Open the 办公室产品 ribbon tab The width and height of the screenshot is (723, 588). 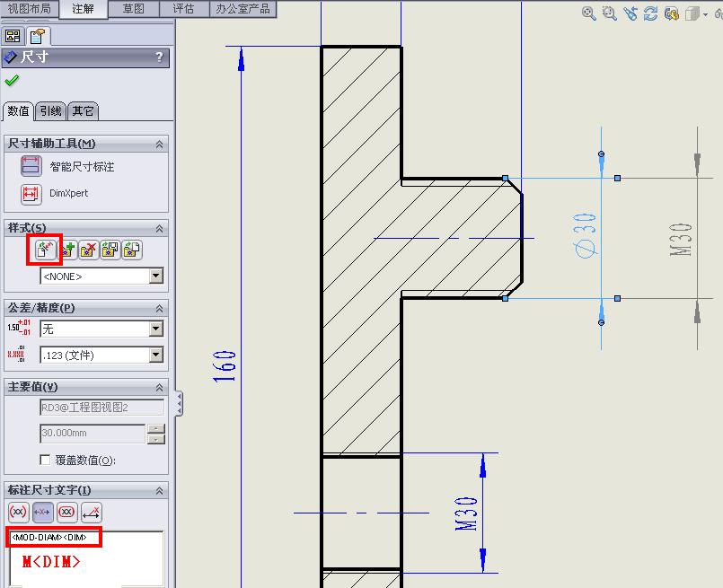[243, 9]
